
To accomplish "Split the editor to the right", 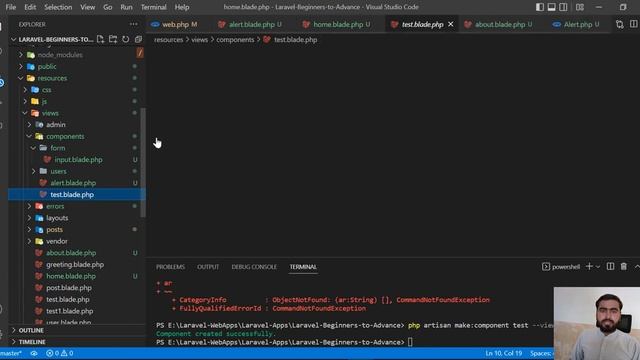I will point(633,24).
